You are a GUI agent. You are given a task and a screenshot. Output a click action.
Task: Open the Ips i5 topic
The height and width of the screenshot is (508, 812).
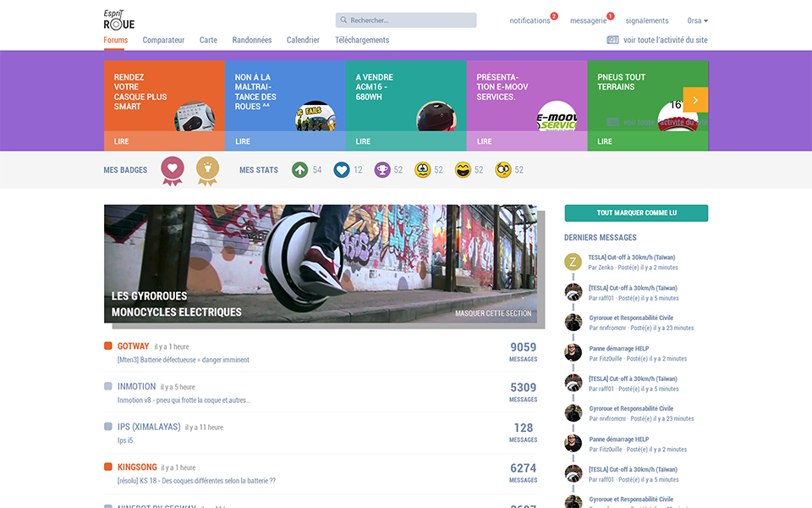coord(125,440)
